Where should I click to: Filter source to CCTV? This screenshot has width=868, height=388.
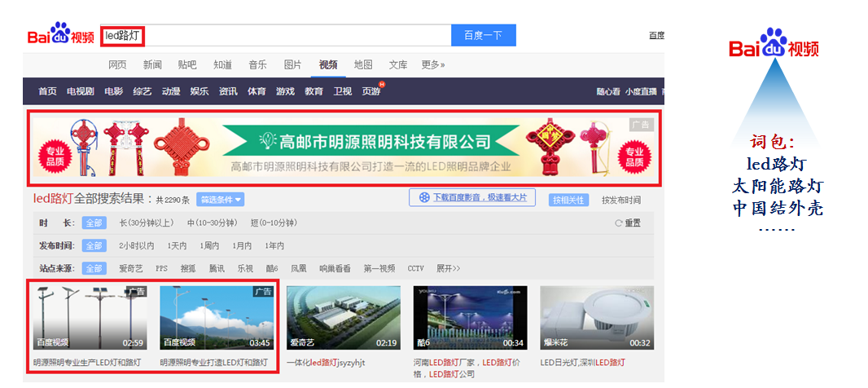416,268
